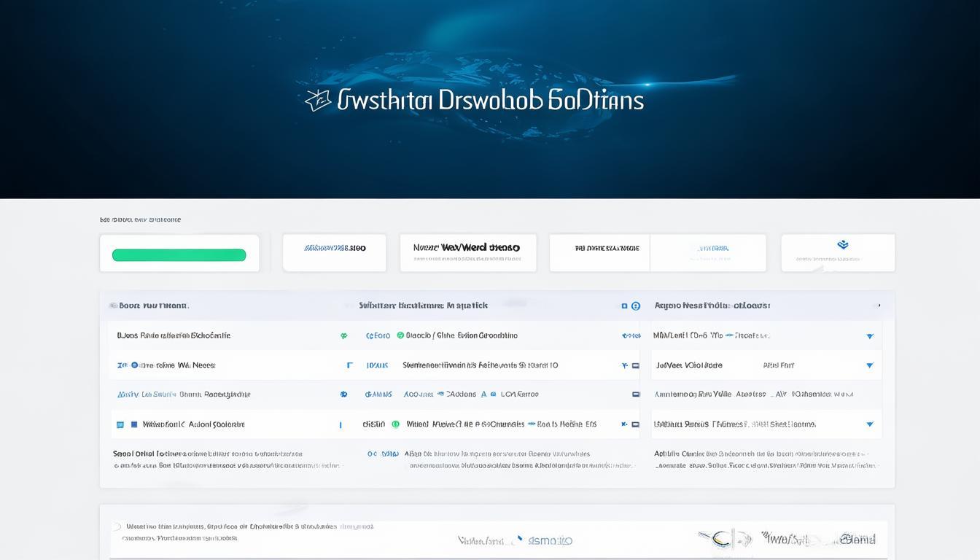980x560 pixels.
Task: Click the logo icon in the hero banner
Action: (318, 101)
